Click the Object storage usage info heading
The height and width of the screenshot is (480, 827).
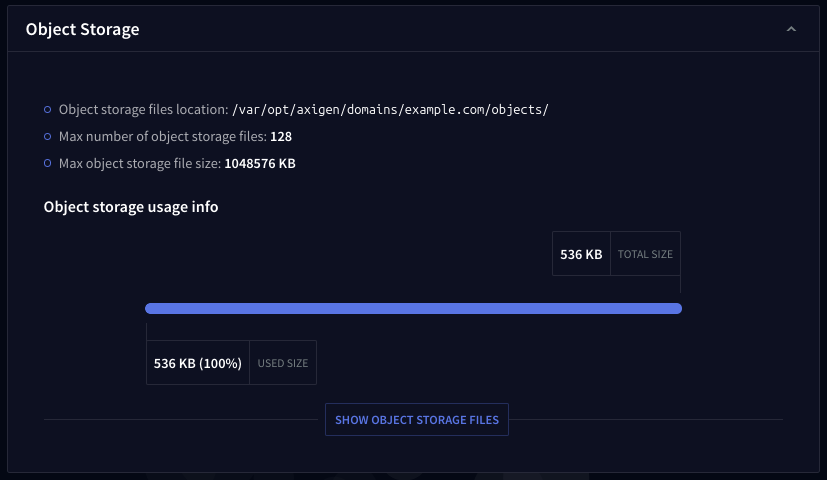pos(131,207)
